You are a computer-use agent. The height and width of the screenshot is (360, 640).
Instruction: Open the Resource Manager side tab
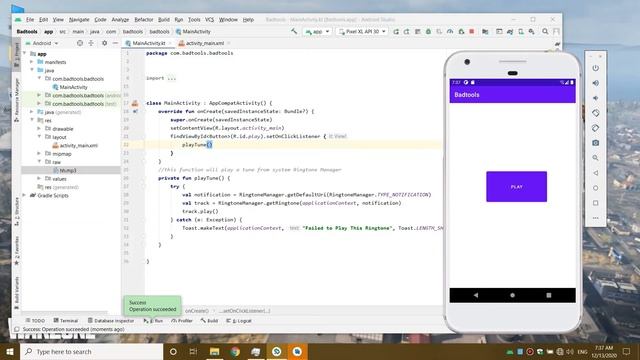click(x=17, y=100)
